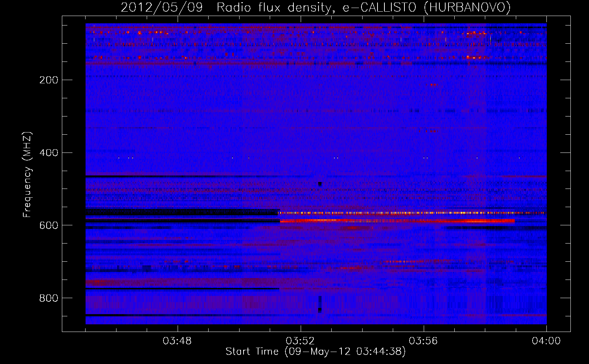Screen dimensions: 589x364
Task: Click the orange-yellow dashed band just above 600 MHz
Action: coord(412,213)
